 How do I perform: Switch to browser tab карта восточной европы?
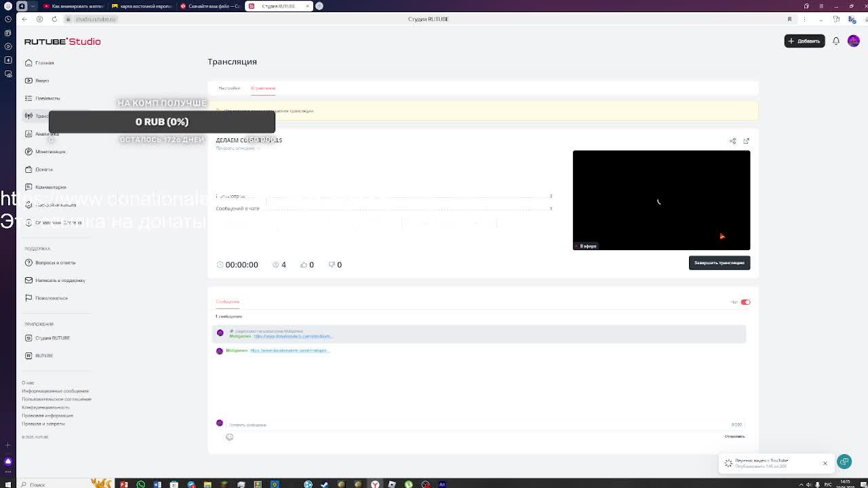(142, 6)
